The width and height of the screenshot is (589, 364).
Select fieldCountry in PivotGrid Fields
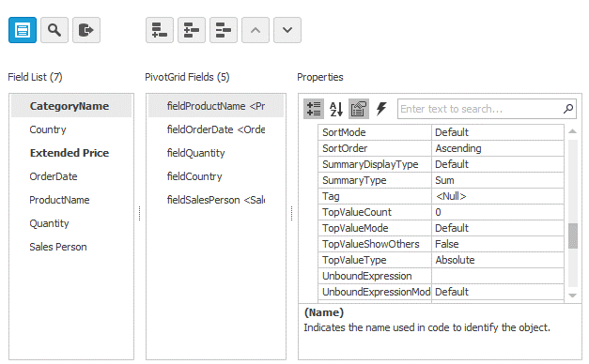(216, 176)
